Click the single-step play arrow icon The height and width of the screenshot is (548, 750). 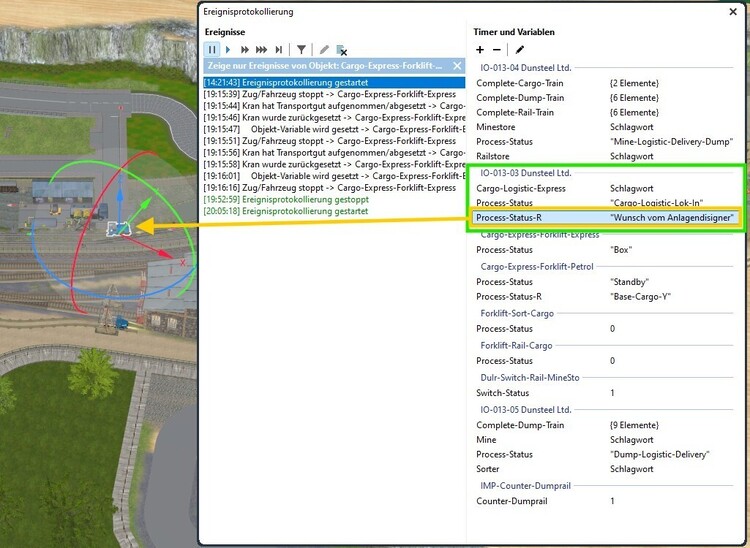tap(228, 49)
